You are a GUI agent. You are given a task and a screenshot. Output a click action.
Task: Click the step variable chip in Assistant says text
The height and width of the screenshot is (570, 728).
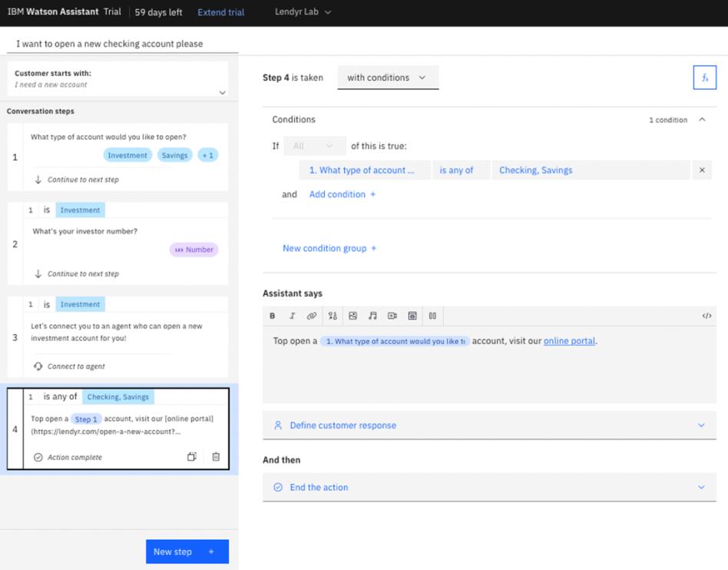[395, 341]
